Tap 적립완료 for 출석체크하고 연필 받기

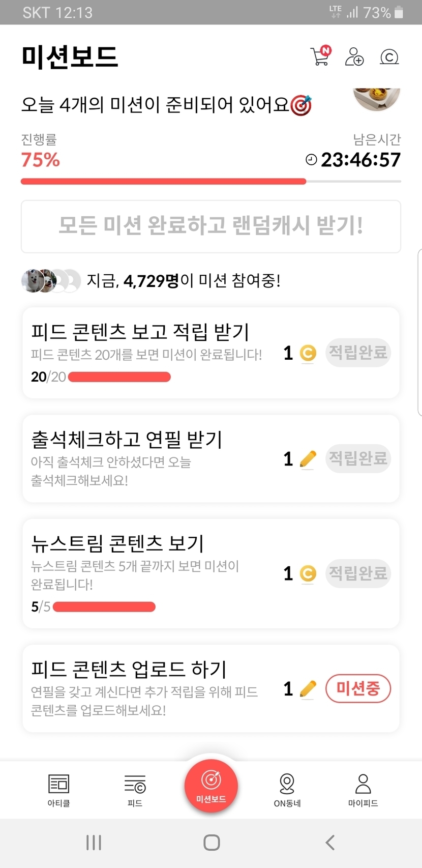pos(358,458)
